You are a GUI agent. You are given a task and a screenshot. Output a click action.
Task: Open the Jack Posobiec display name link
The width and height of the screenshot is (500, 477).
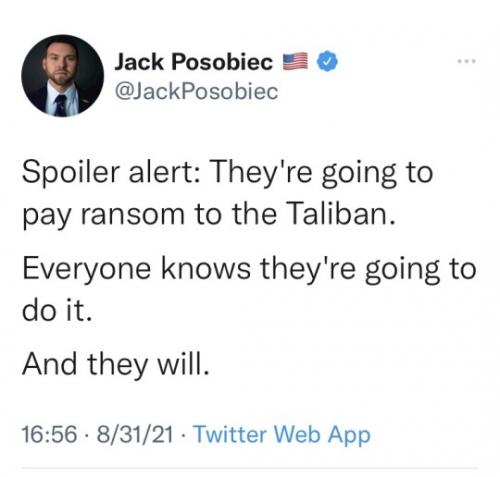point(193,62)
